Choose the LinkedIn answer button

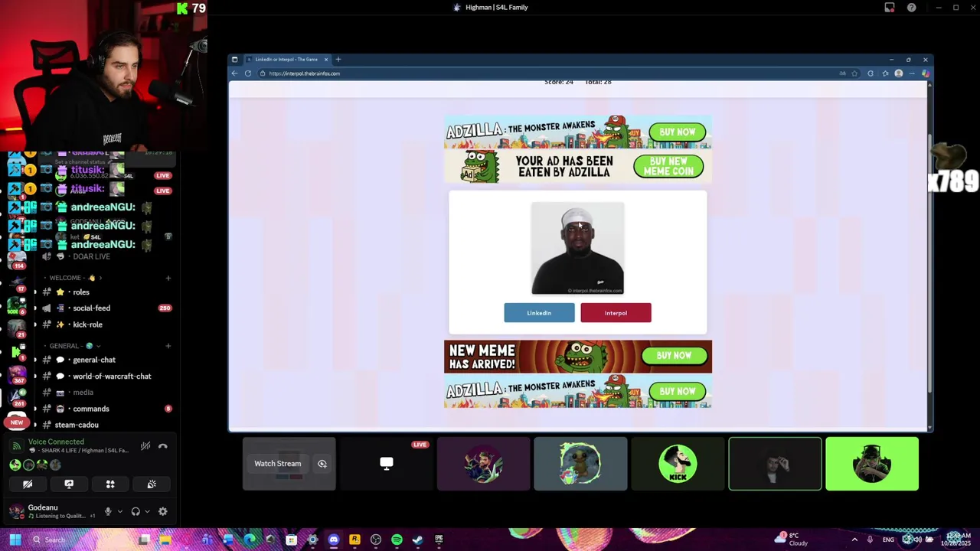(539, 312)
